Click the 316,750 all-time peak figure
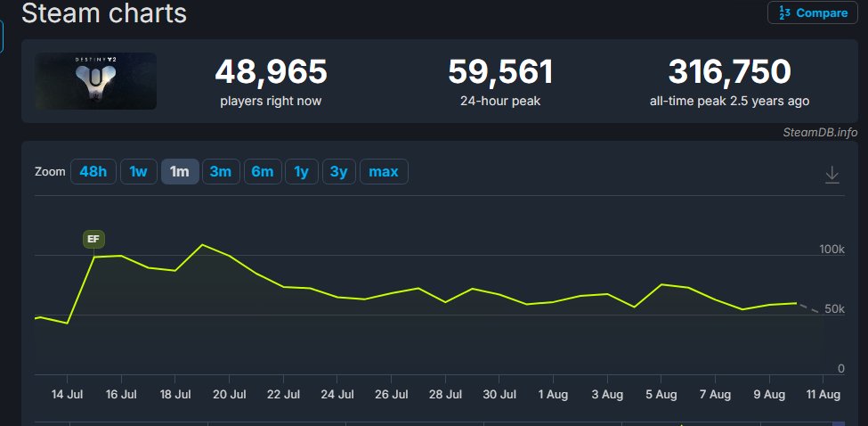 point(730,72)
